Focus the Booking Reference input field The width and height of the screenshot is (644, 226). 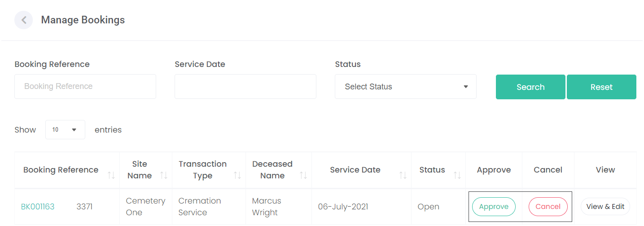click(x=85, y=86)
